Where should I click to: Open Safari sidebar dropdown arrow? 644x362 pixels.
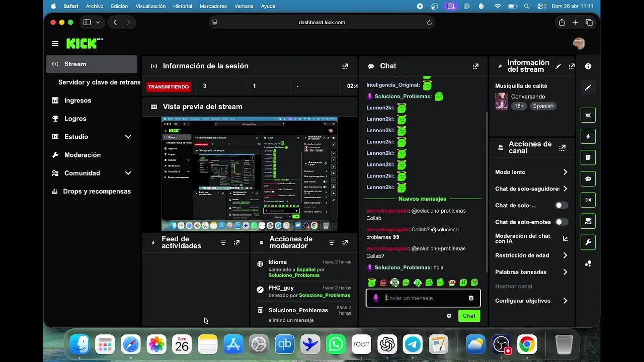(x=98, y=22)
